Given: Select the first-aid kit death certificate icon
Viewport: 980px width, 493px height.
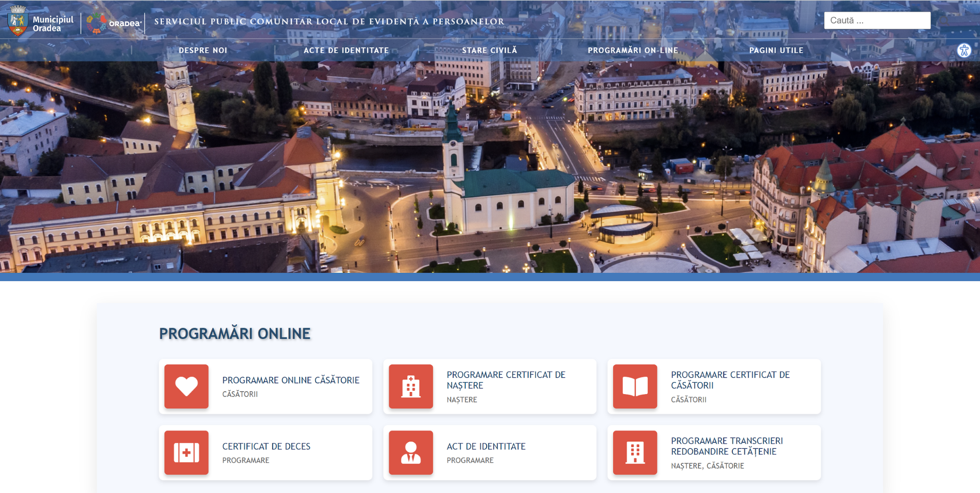Looking at the screenshot, I should (186, 453).
